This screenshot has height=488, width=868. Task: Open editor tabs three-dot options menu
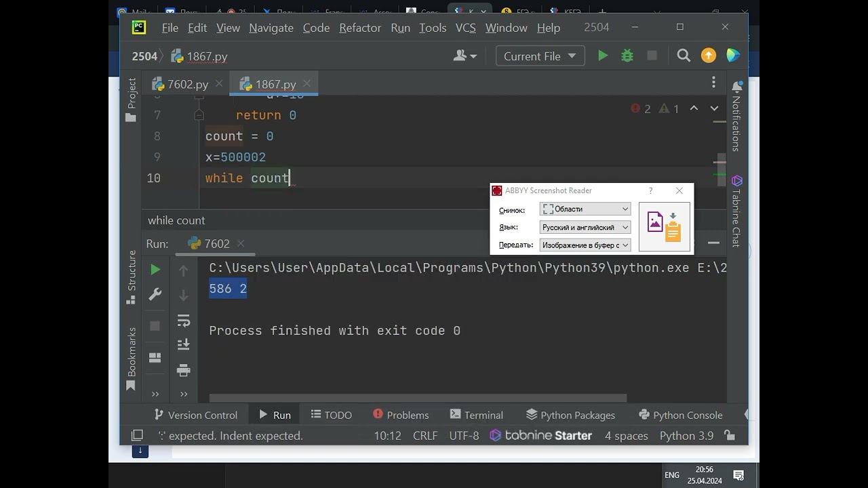(713, 82)
